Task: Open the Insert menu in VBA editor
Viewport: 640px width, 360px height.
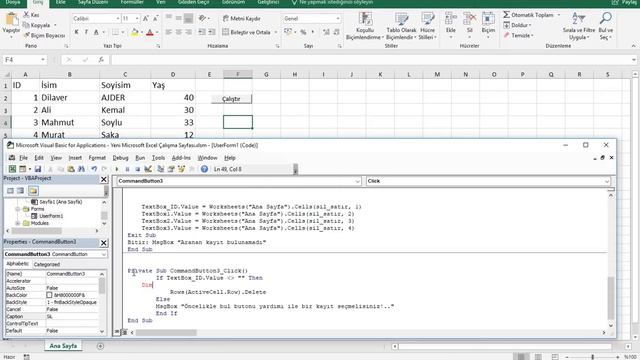Action: coord(75,158)
